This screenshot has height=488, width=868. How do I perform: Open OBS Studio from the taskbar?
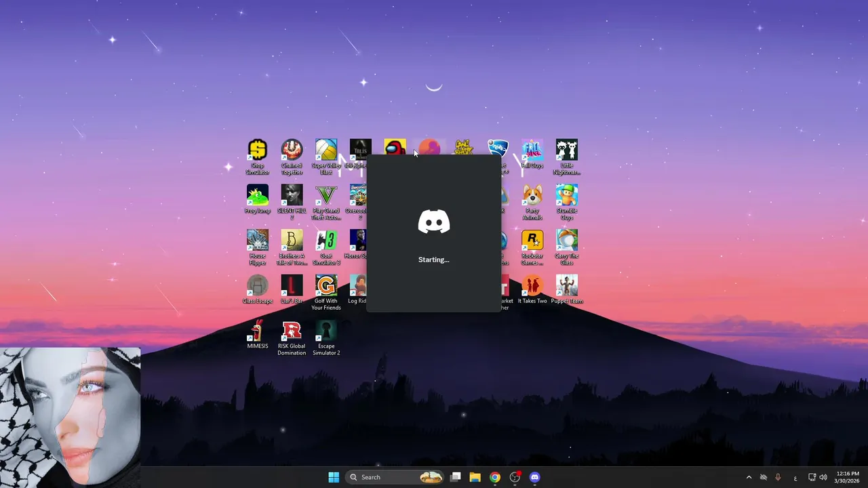tap(515, 477)
